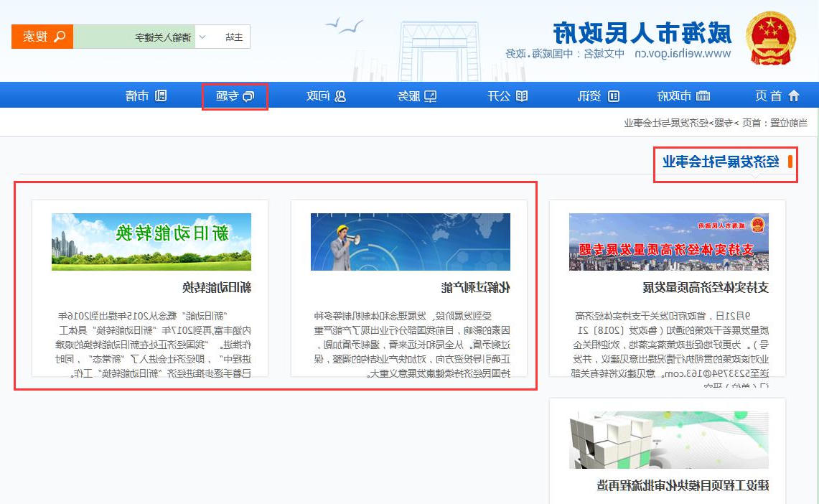Click the description starting “新旧动能”概念
This screenshot has width=819, height=504.
tap(153, 345)
